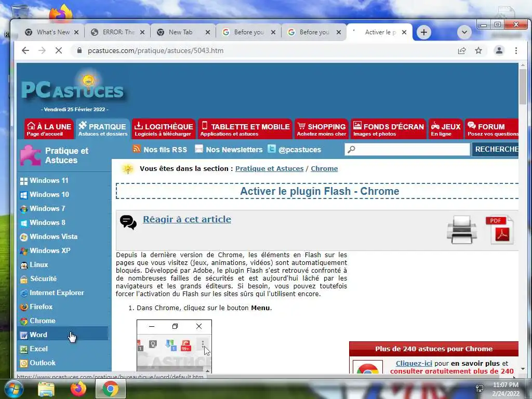This screenshot has height=399, width=532.
Task: Open the Pratique et Astuces breadcrumb link
Action: (270, 169)
